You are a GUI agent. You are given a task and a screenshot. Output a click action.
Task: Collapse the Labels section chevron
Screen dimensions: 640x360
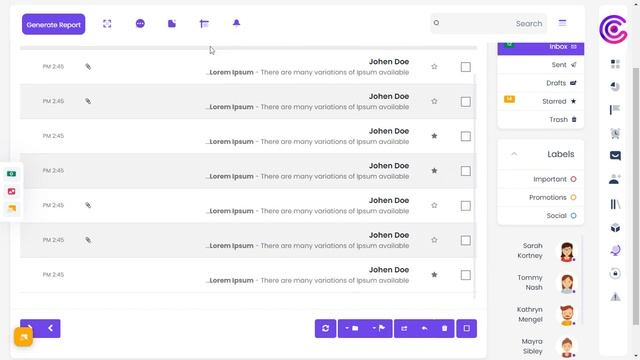pyautogui.click(x=514, y=154)
